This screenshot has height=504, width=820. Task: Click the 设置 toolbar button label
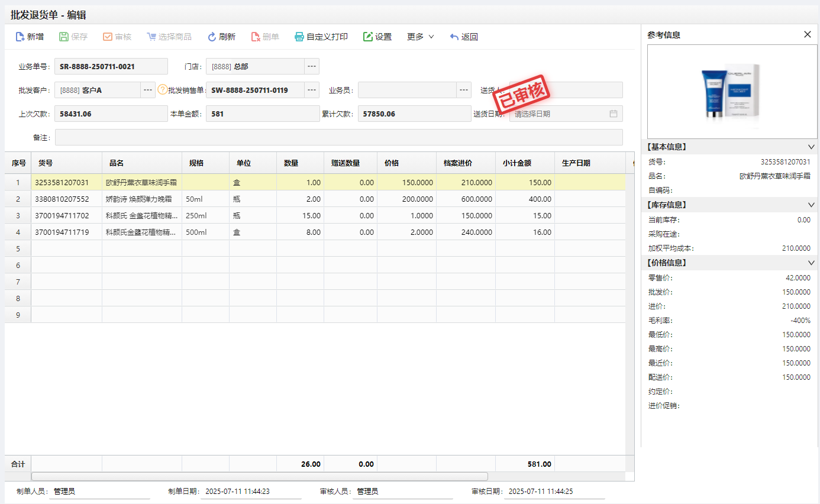pos(383,37)
